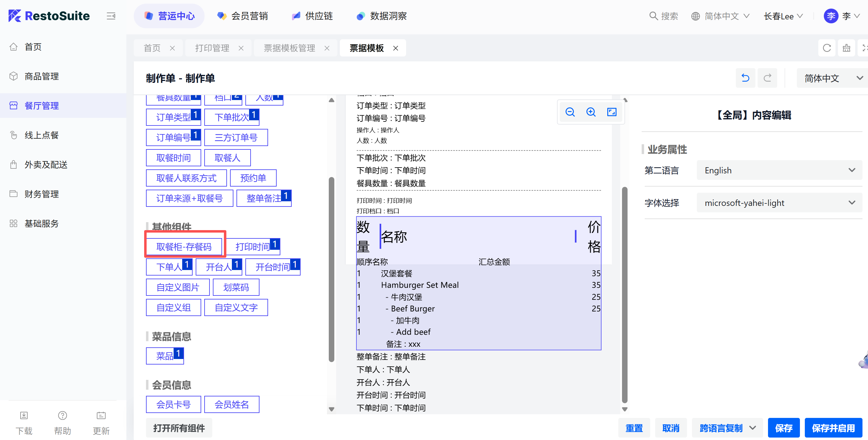Screen dimensions: 868x440
Task: Click the fit-to-screen preview icon
Action: pos(612,112)
